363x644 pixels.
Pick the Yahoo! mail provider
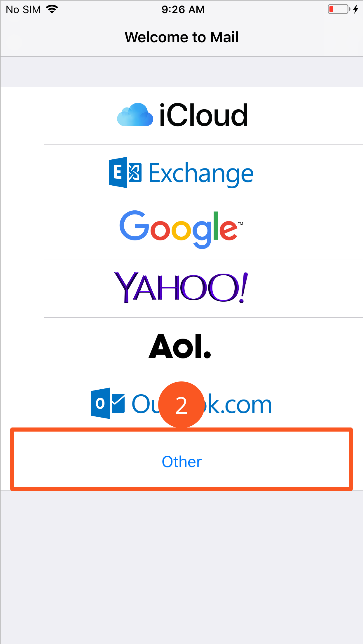click(182, 288)
